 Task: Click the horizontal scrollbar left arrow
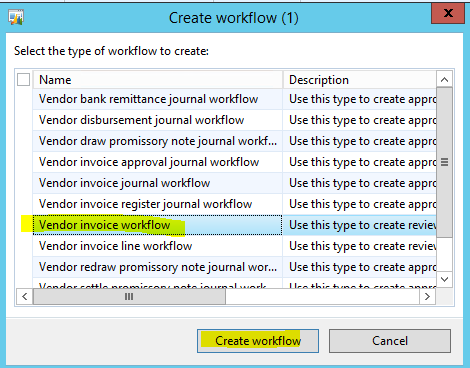pos(25,296)
